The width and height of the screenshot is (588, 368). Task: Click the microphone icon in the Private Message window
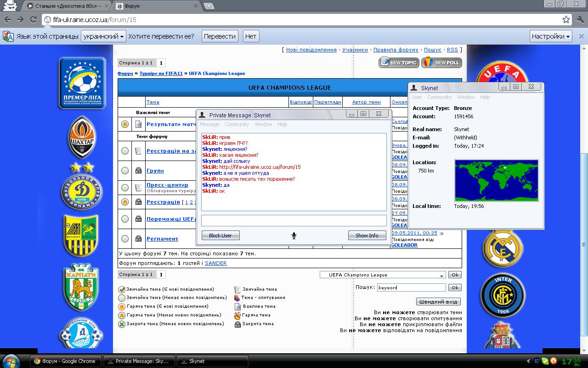294,236
